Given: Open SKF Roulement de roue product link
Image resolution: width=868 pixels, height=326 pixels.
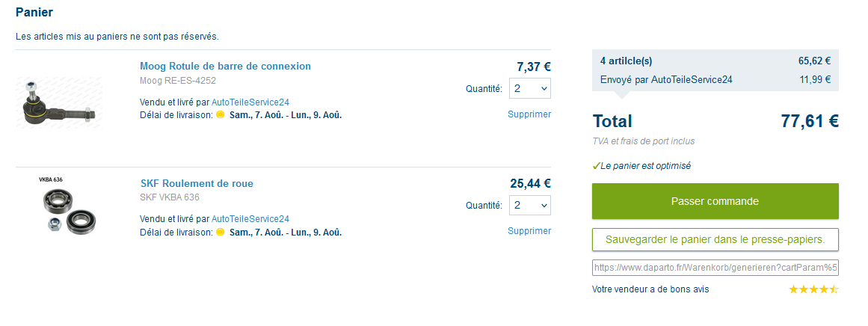Looking at the screenshot, I should (197, 184).
